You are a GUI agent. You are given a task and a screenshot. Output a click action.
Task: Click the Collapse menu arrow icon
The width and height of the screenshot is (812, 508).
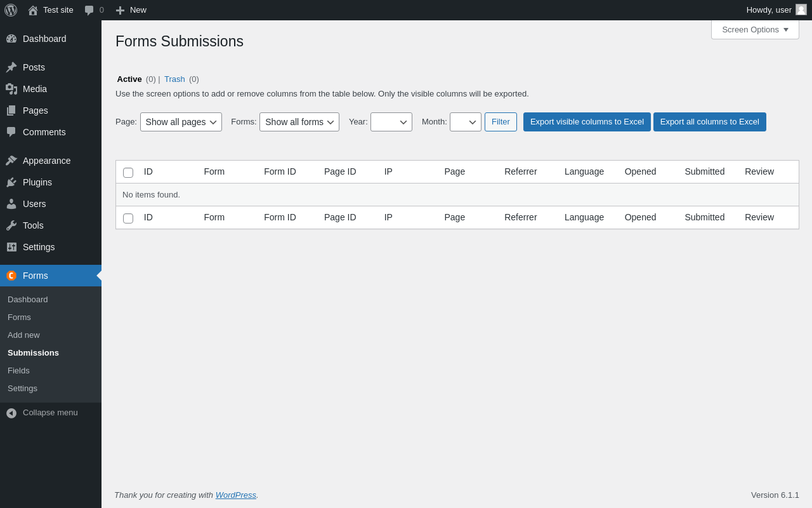click(11, 413)
